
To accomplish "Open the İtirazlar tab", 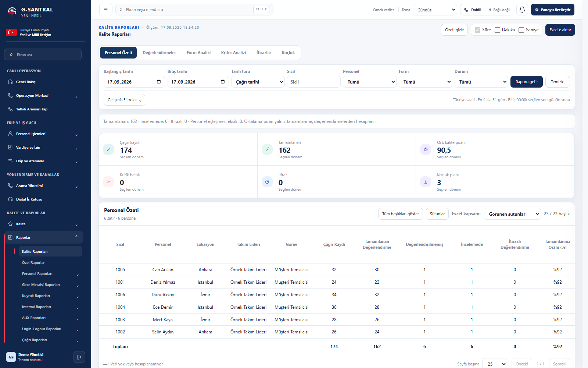I will (x=264, y=53).
